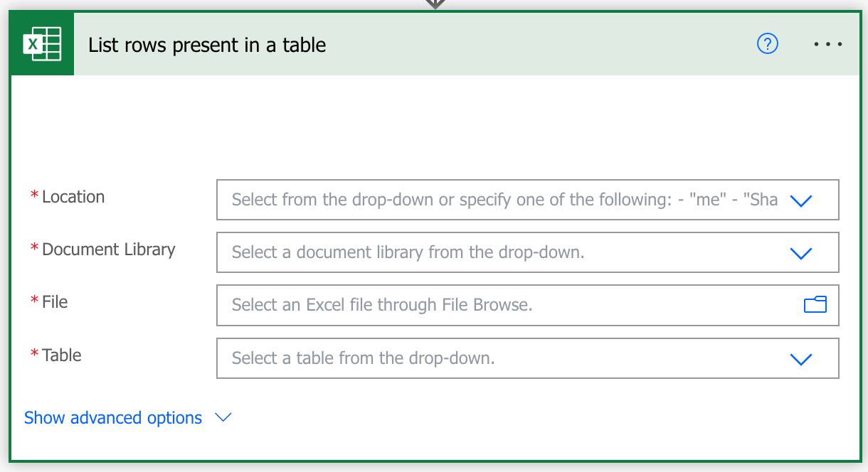Open the ellipsis menu on the action card
This screenshot has height=472, width=868.
pyautogui.click(x=827, y=44)
